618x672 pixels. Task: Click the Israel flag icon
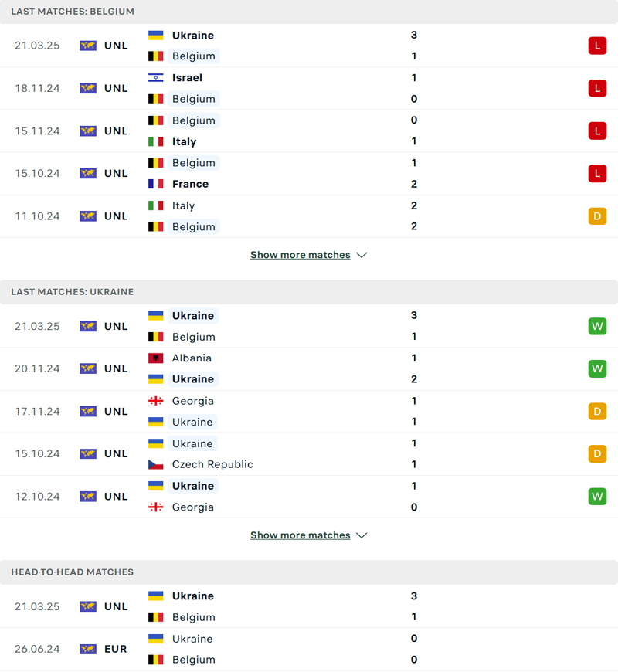point(155,78)
